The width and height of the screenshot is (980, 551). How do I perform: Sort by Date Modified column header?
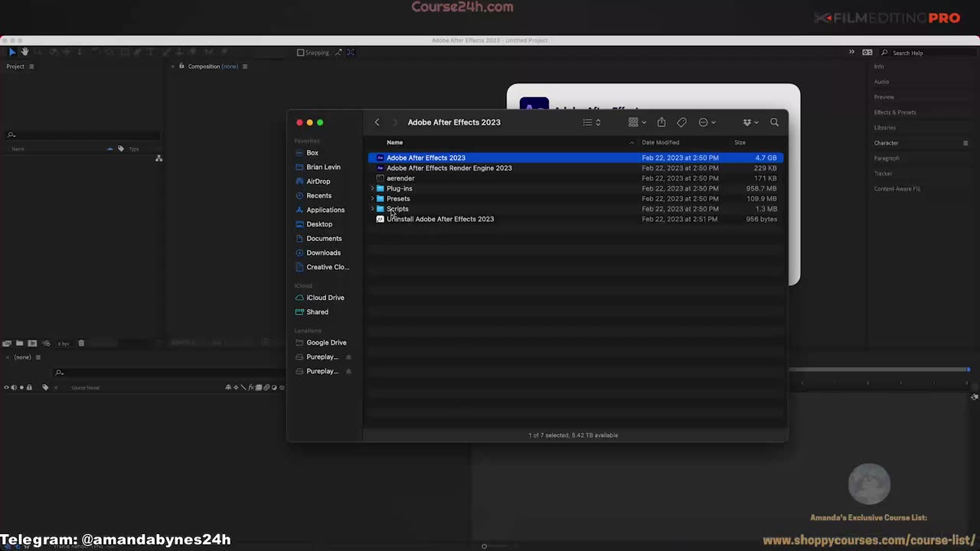(x=660, y=142)
